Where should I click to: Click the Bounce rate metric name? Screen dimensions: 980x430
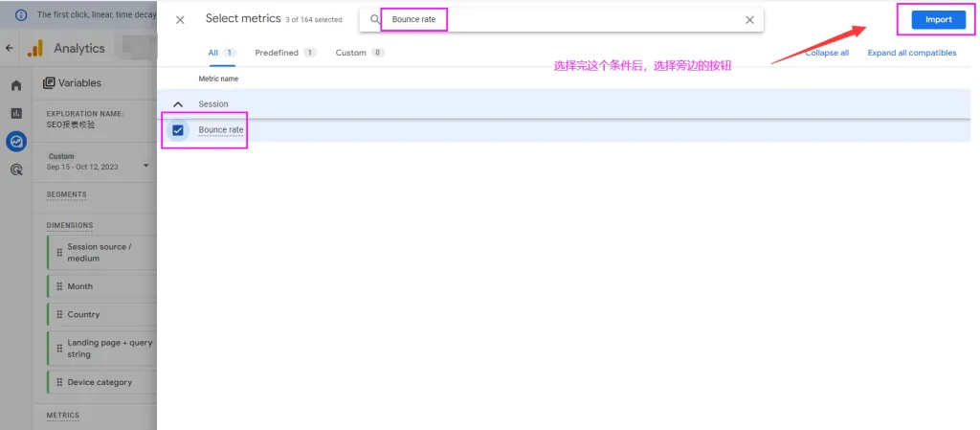click(x=221, y=130)
